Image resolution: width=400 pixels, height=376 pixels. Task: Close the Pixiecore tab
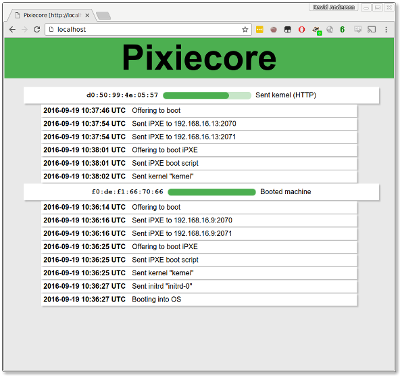[87, 15]
